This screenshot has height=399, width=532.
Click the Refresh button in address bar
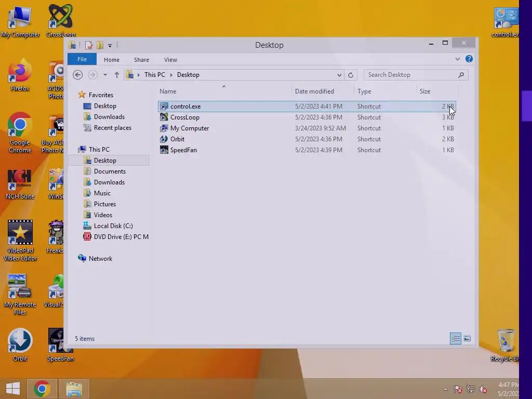click(351, 75)
